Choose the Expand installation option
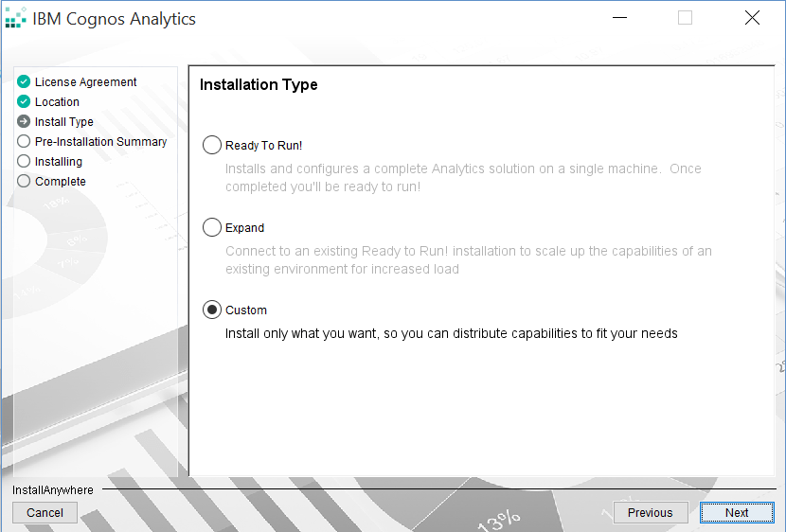 click(x=212, y=227)
